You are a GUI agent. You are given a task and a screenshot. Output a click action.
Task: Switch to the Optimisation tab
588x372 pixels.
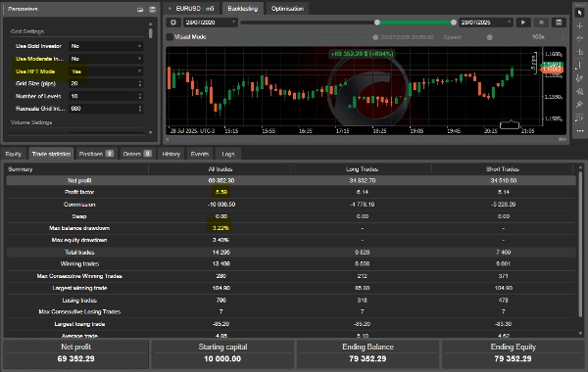(287, 8)
